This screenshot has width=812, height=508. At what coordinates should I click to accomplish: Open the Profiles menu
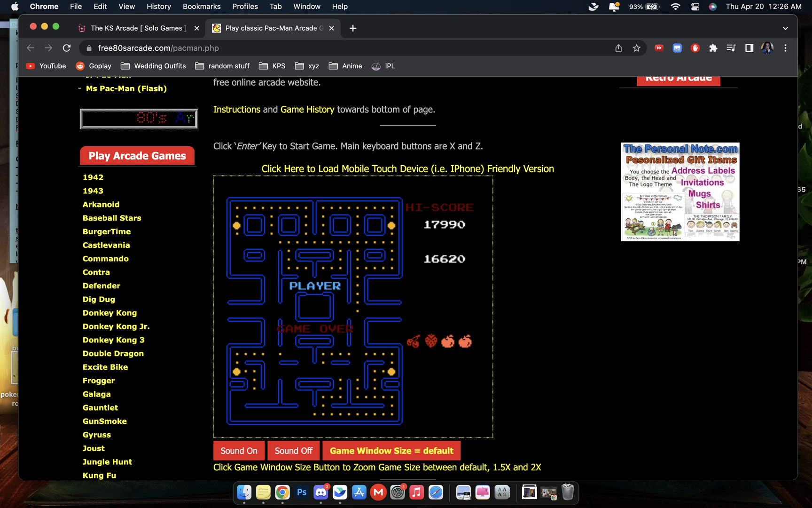(245, 7)
